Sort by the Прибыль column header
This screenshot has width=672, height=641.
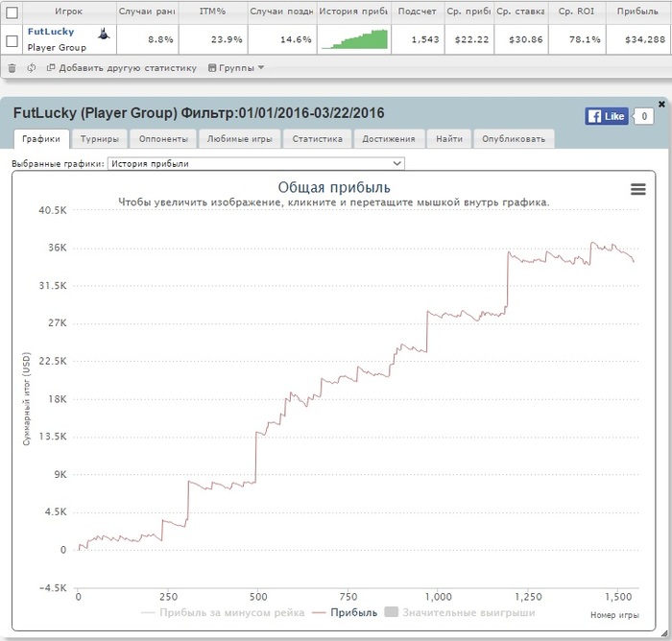(x=637, y=12)
